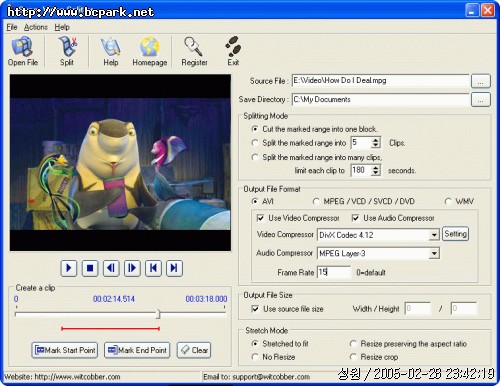Open the Audio Compressor dropdown list
The width and height of the screenshot is (500, 386).
434,253
